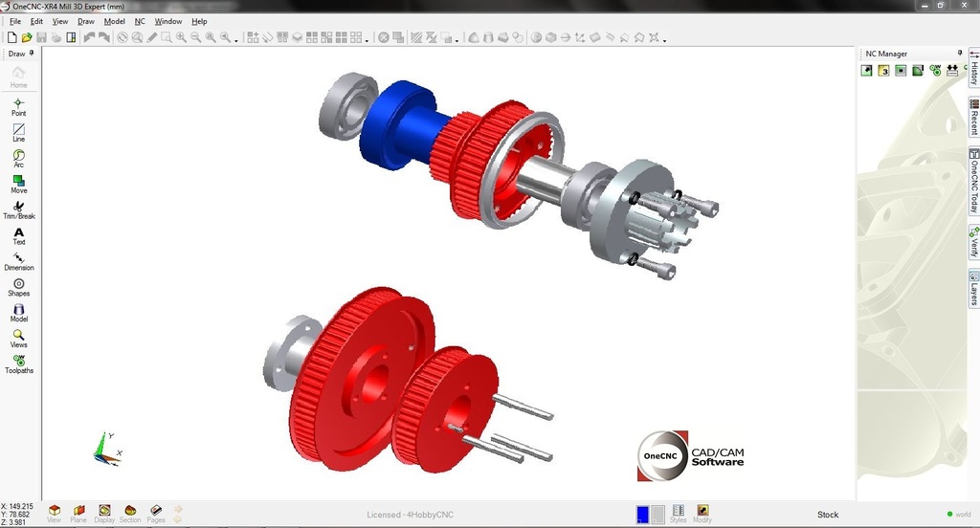Click the Trim/Break tool
The width and height of the screenshot is (980, 528).
[18, 209]
